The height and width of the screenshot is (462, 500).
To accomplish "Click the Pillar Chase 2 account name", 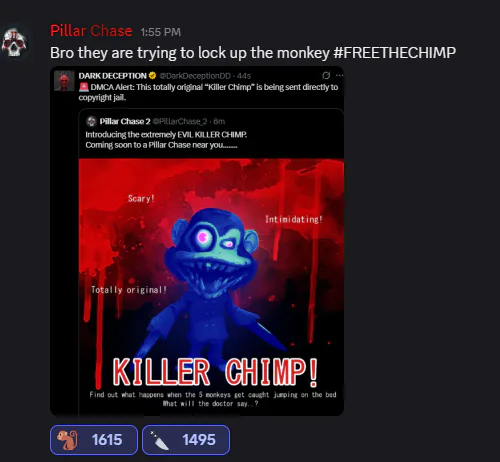I will [125, 121].
